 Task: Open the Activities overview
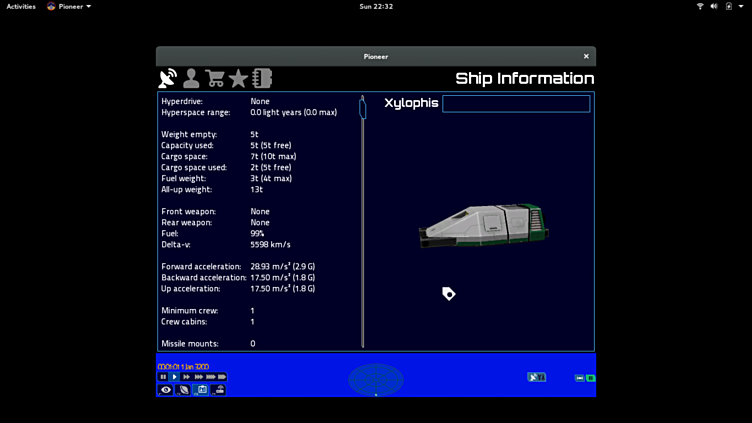(21, 6)
